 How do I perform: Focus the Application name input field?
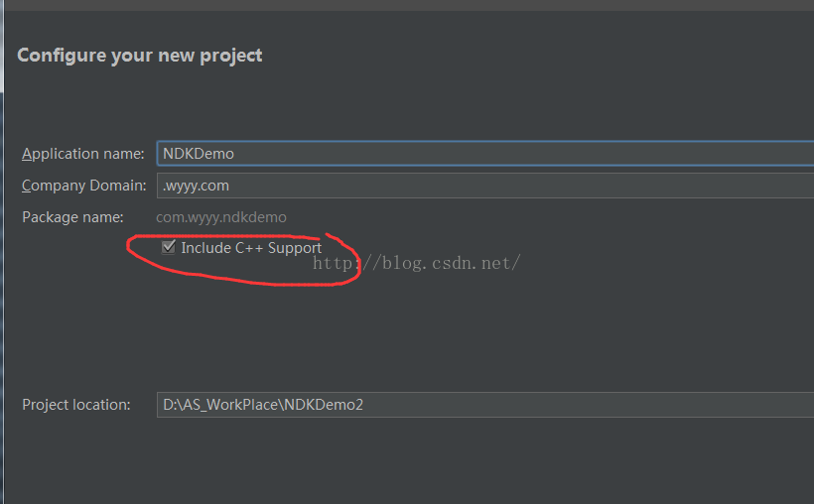(x=485, y=154)
